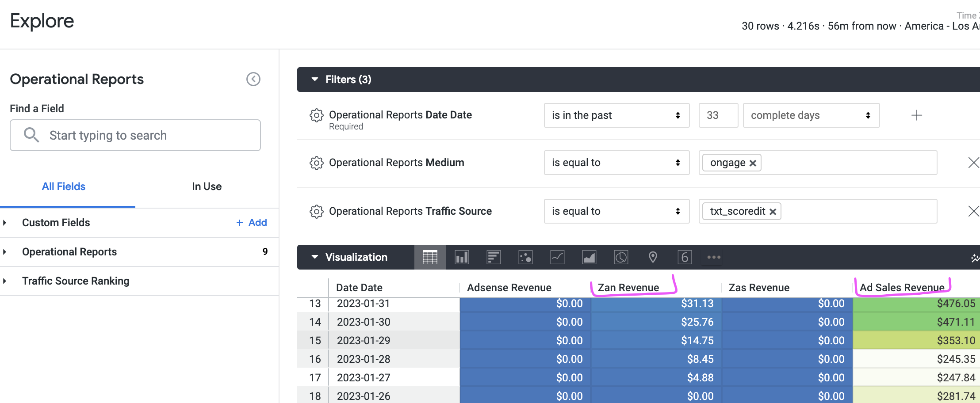Pick the pie chart visualization

[621, 257]
